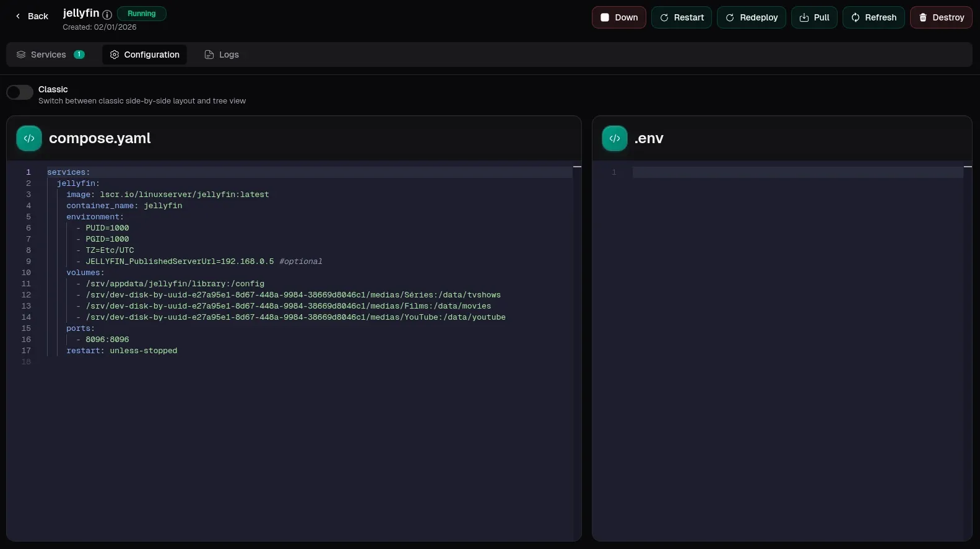Click the Destroy trash icon
980x549 pixels.
[x=923, y=17]
